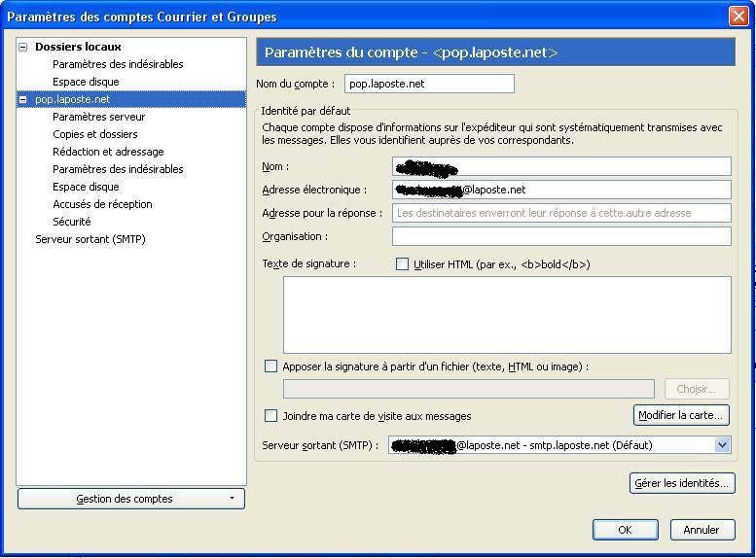
Task: Open the Gestion des comptes dropdown button
Action: tap(131, 499)
